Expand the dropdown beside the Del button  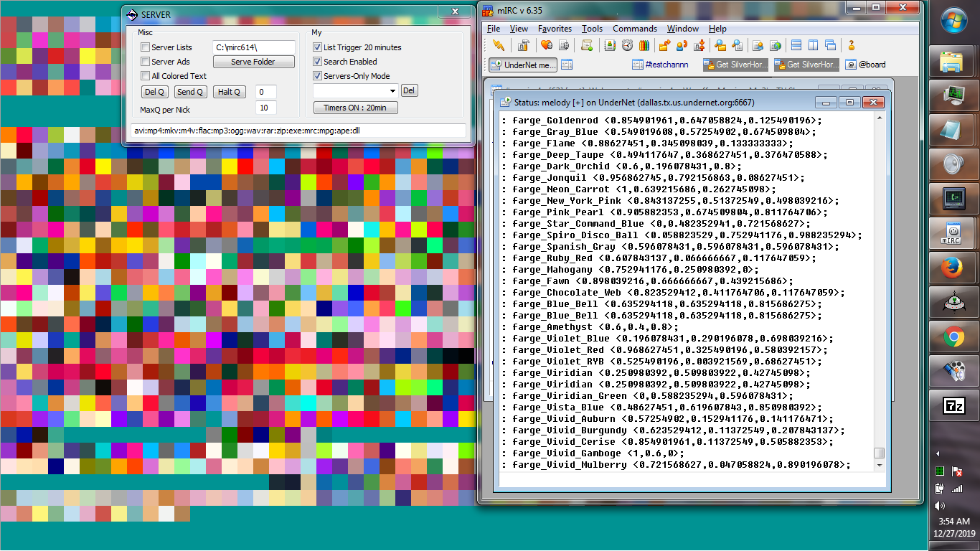pos(392,91)
